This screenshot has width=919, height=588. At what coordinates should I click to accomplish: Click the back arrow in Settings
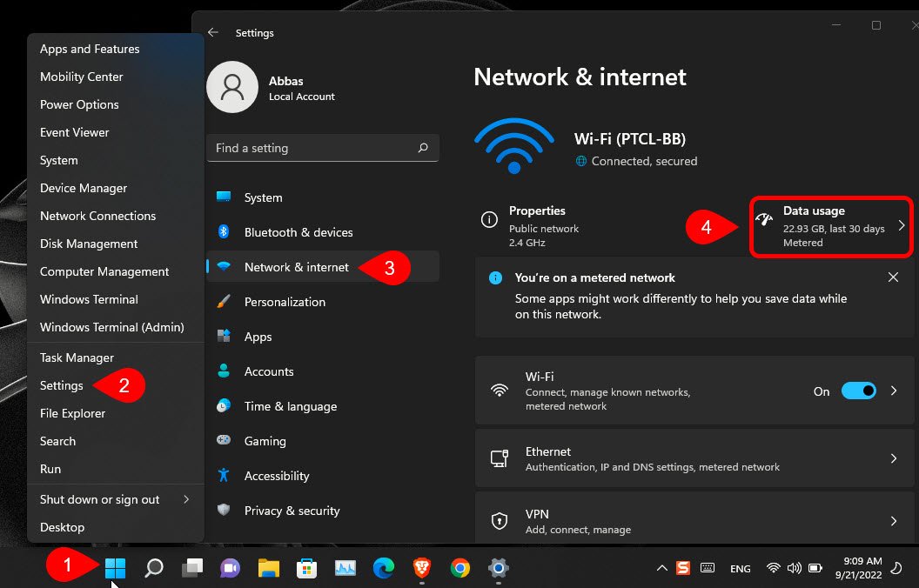point(213,33)
